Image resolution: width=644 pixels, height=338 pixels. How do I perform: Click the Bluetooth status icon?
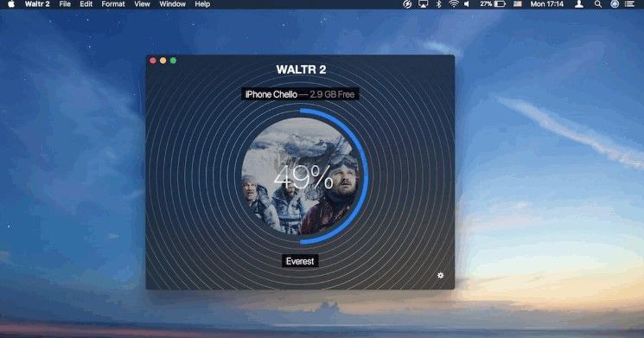438,4
